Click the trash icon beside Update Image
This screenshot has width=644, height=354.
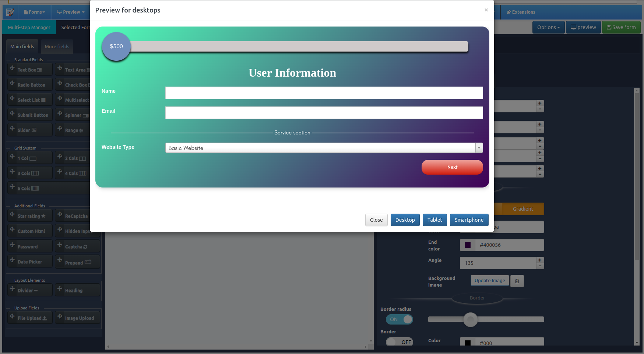tap(517, 281)
